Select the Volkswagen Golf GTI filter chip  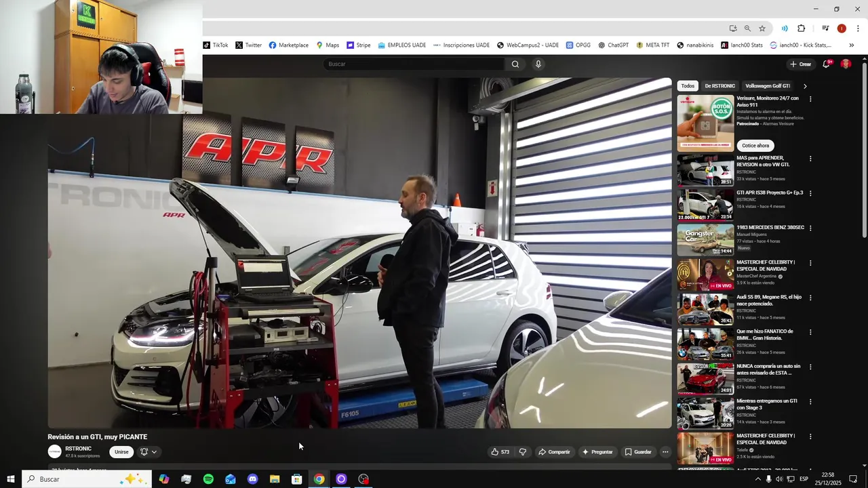click(768, 86)
